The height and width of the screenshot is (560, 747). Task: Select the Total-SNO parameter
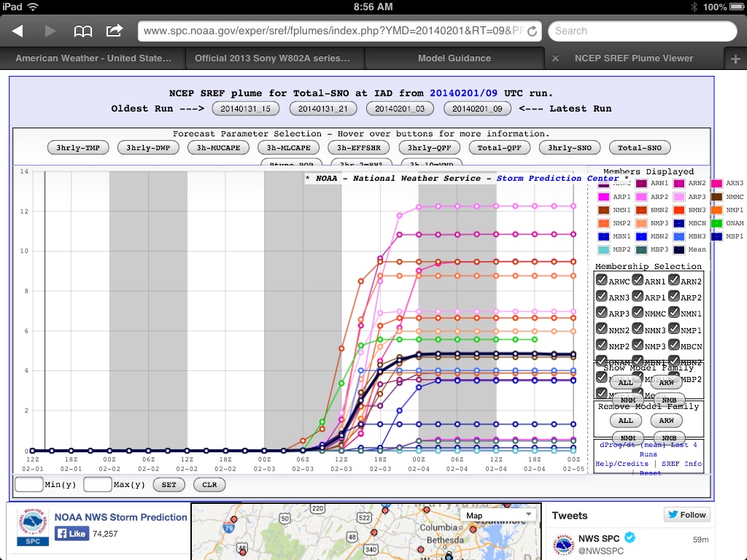pyautogui.click(x=639, y=147)
